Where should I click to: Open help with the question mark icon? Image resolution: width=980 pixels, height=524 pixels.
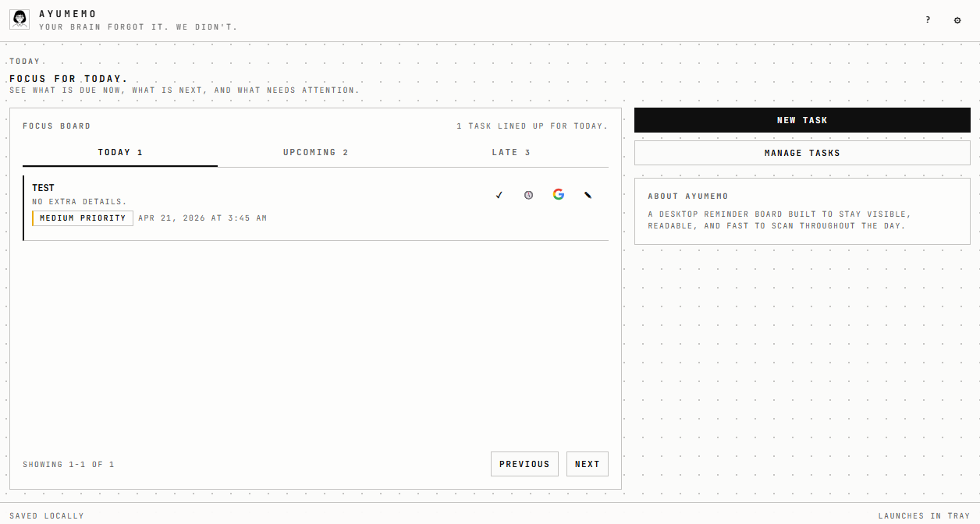pos(928,20)
